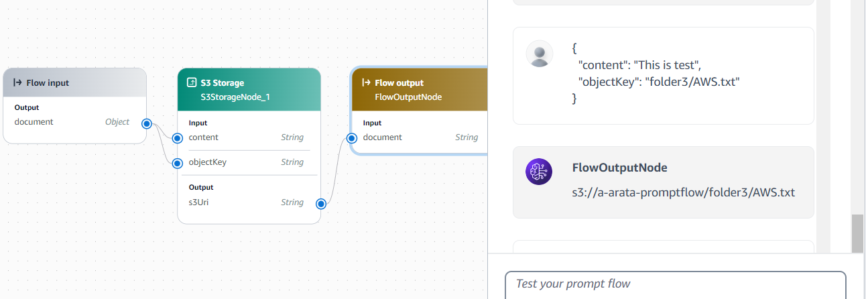Click the s3Uri output connector dot
Viewport: 868px width, 299px height.
(321, 203)
